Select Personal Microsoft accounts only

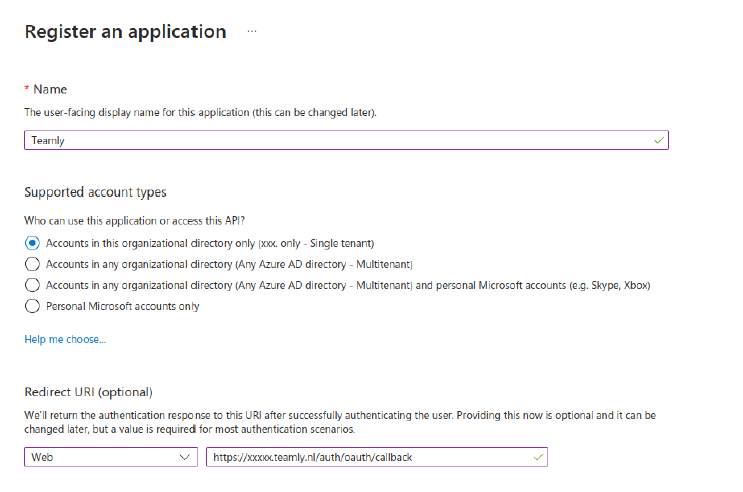[32, 306]
